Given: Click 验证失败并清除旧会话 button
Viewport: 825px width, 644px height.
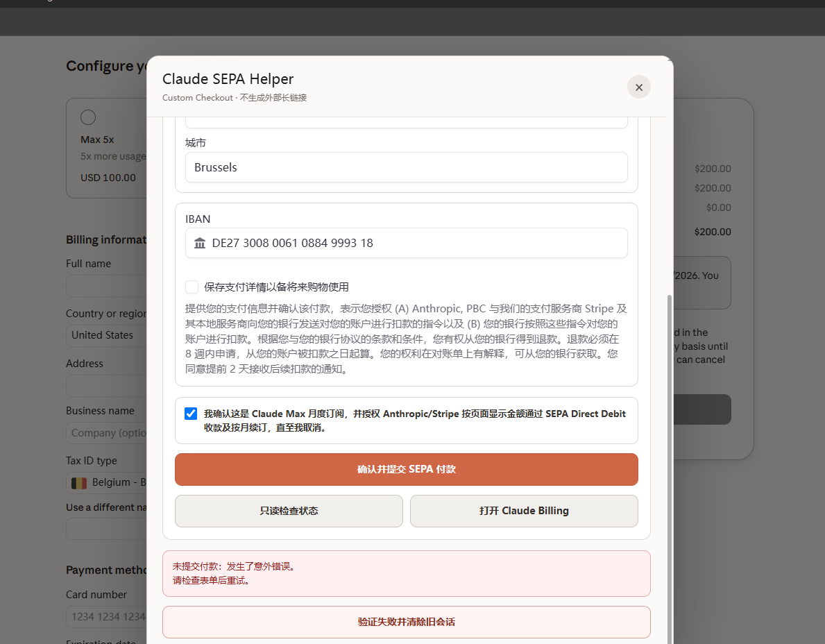Looking at the screenshot, I should tap(406, 622).
